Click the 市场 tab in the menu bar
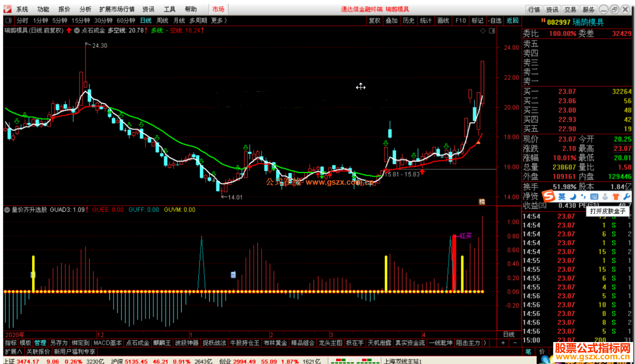Viewport: 635px width, 364px height. 218,9
